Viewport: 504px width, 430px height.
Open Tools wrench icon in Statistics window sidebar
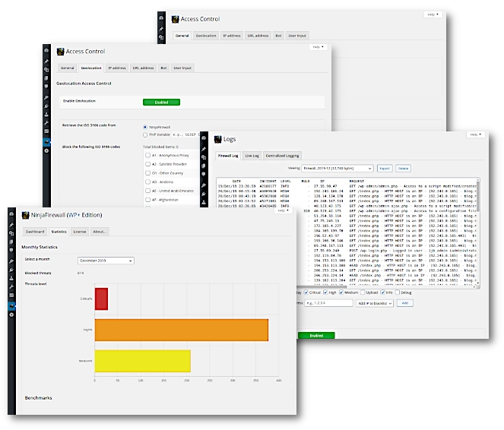coord(11,286)
